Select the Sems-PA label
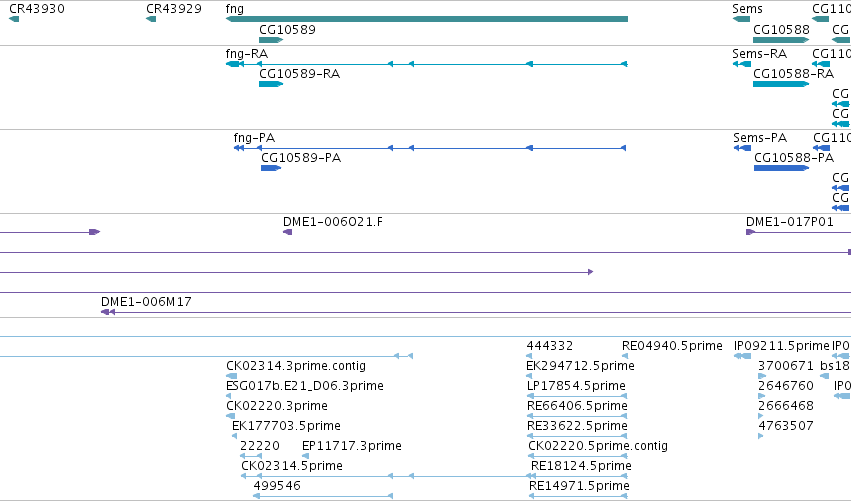The image size is (851, 501). coord(760,138)
